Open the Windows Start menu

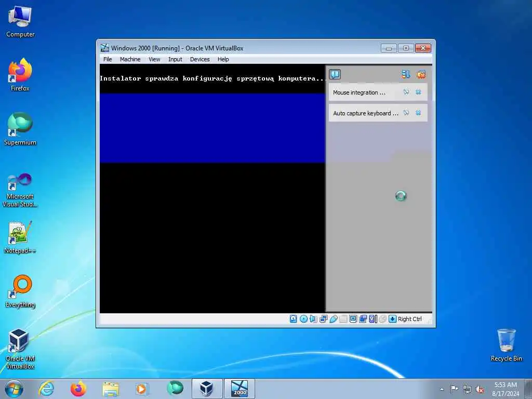point(14,389)
